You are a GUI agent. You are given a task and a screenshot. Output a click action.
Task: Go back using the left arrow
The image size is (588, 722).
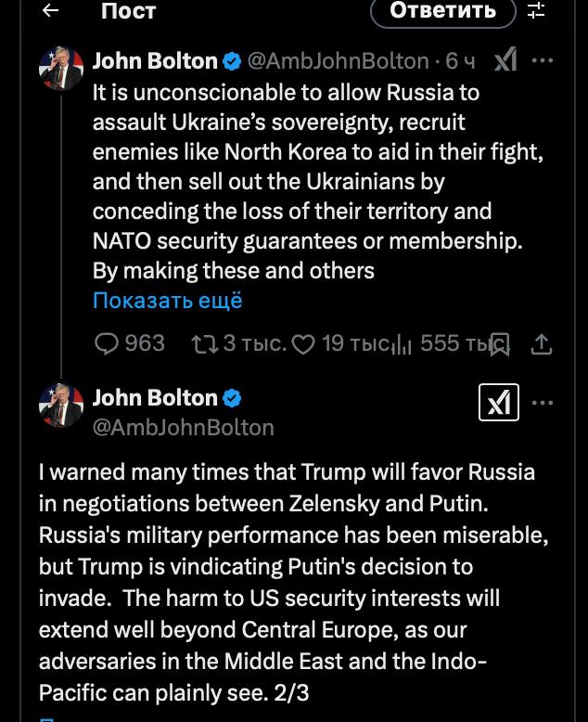tap(51, 10)
